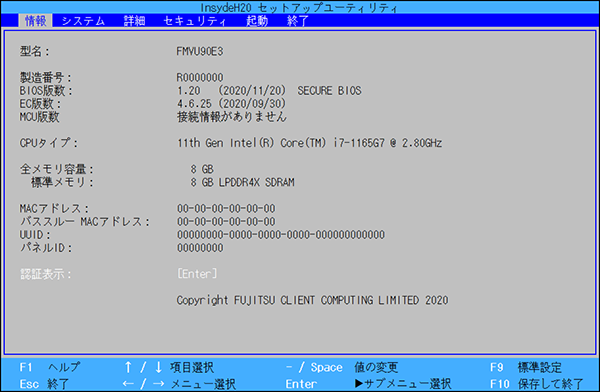600x392 pixels.
Task: Click the パネルID label
Action: (46, 248)
